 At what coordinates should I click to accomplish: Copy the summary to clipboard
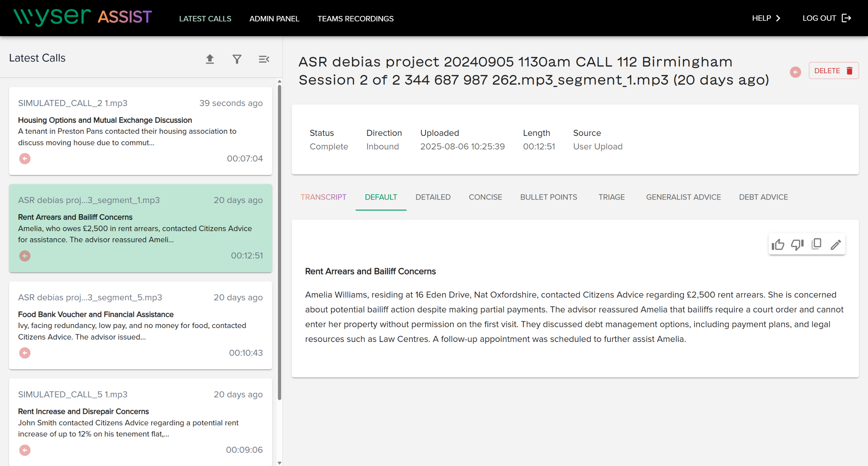tap(816, 244)
